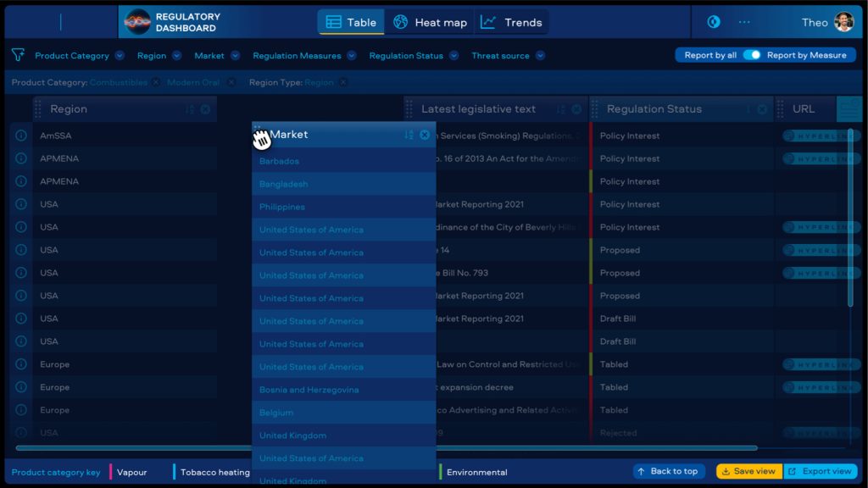868x488 pixels.
Task: Open the three-dots more options menu
Action: click(744, 22)
